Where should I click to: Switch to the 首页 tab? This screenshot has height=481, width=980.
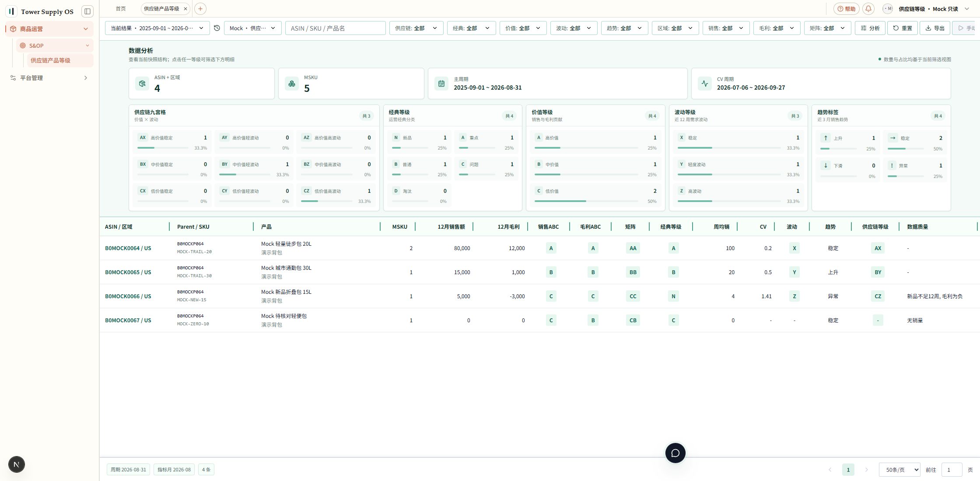(x=121, y=9)
